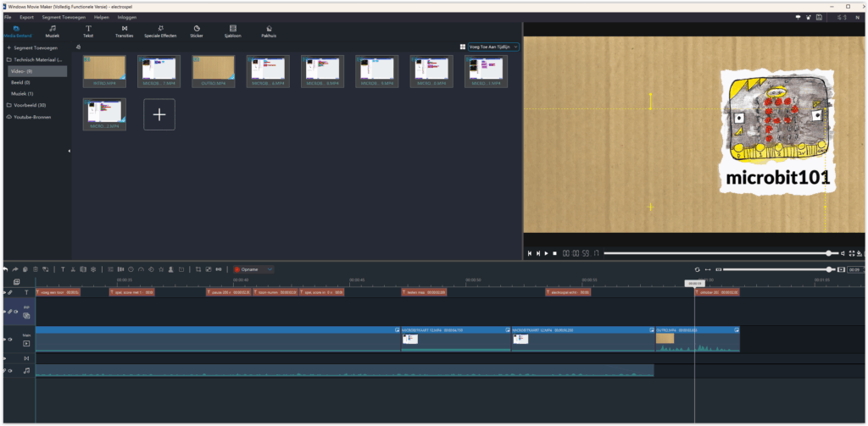Open the Sjabloon templates panel

pyautogui.click(x=232, y=31)
